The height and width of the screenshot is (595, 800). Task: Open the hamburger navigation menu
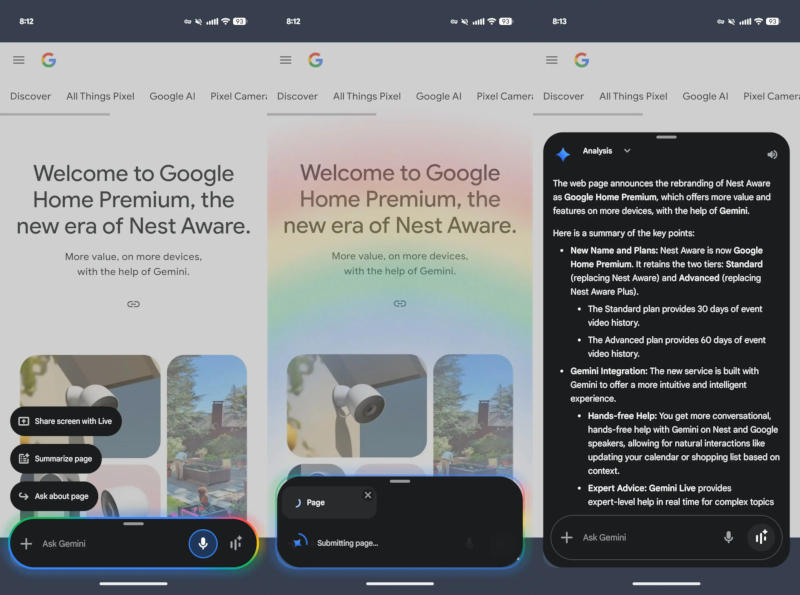18,59
